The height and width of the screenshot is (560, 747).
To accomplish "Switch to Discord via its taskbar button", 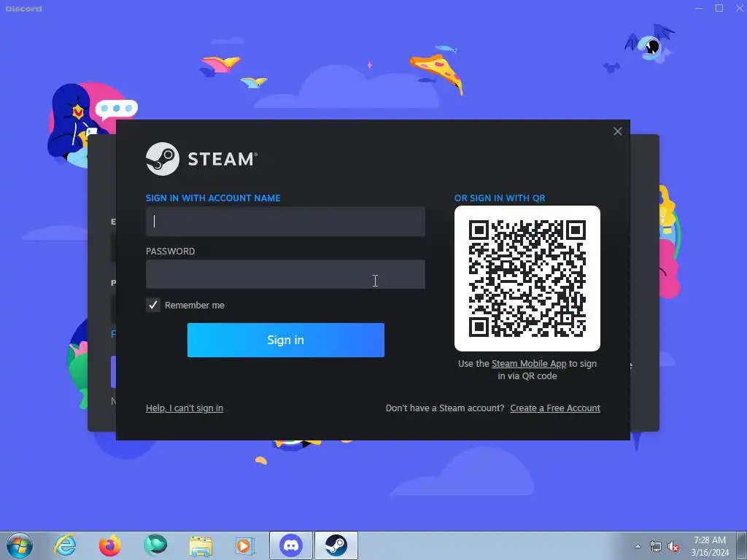I will [291, 545].
